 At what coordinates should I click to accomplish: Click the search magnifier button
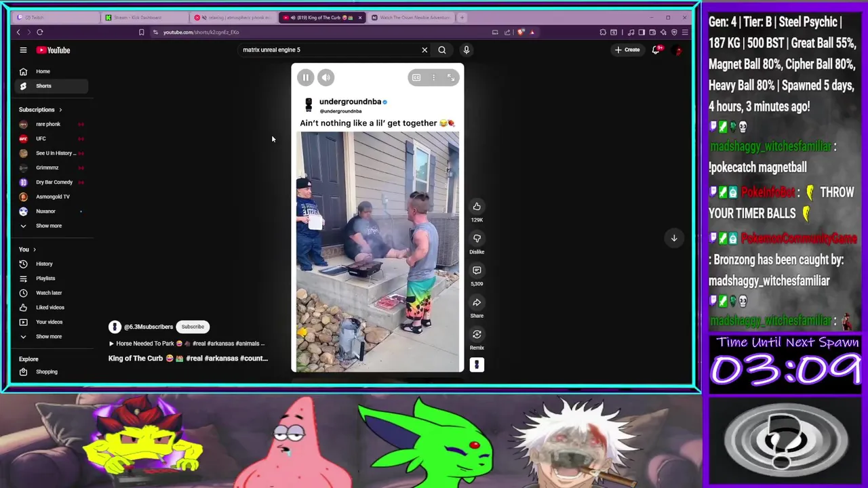[442, 49]
